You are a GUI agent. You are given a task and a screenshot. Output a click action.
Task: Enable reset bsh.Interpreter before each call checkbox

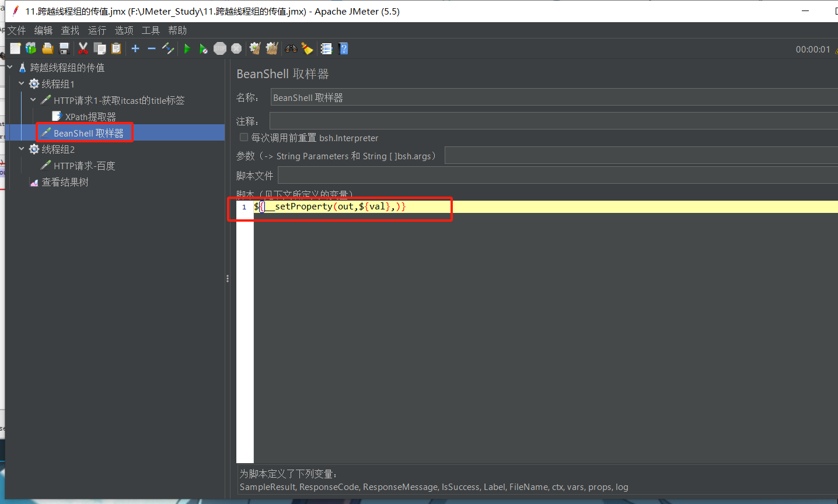pos(244,137)
